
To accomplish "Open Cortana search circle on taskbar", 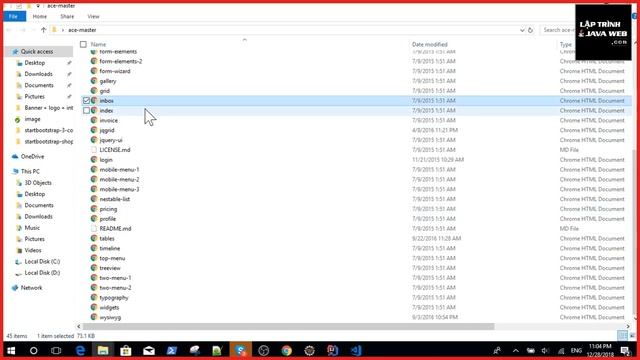I will coord(33,351).
